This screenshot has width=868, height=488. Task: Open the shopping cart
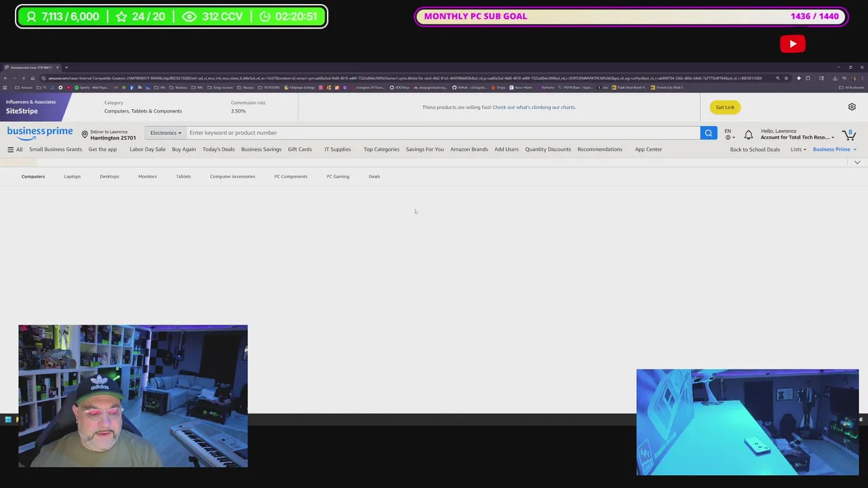849,134
